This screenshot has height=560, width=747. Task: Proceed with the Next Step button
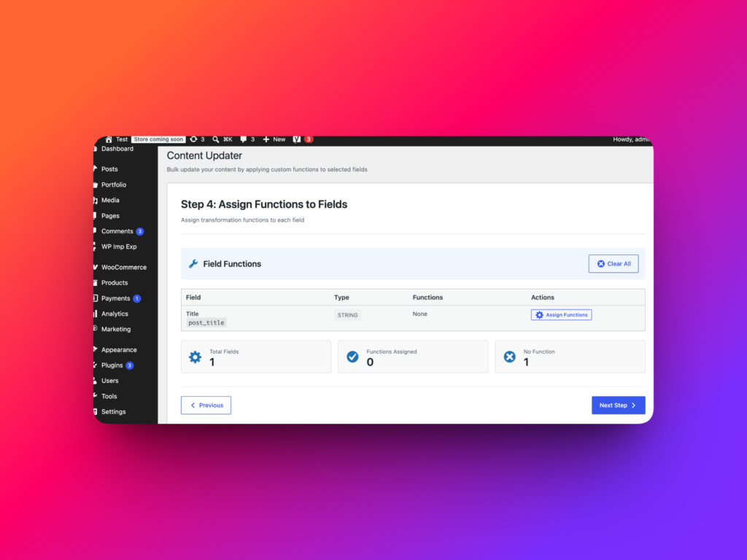[x=619, y=405]
